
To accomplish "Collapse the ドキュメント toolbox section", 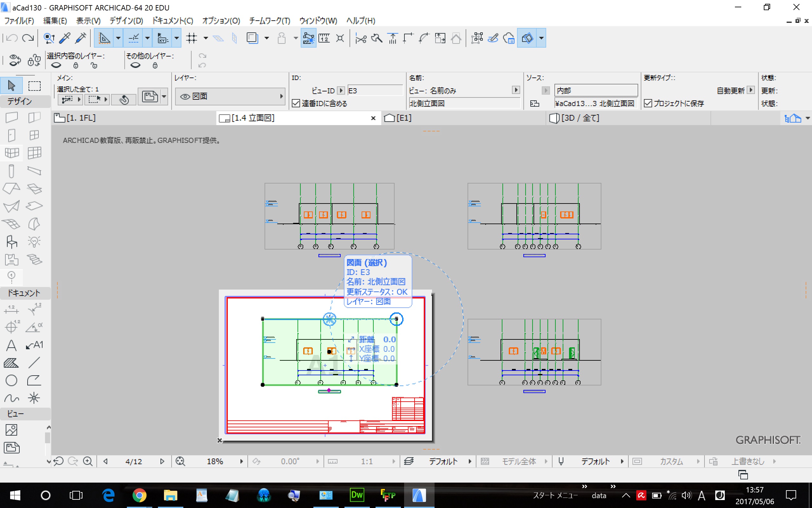I will [x=25, y=293].
